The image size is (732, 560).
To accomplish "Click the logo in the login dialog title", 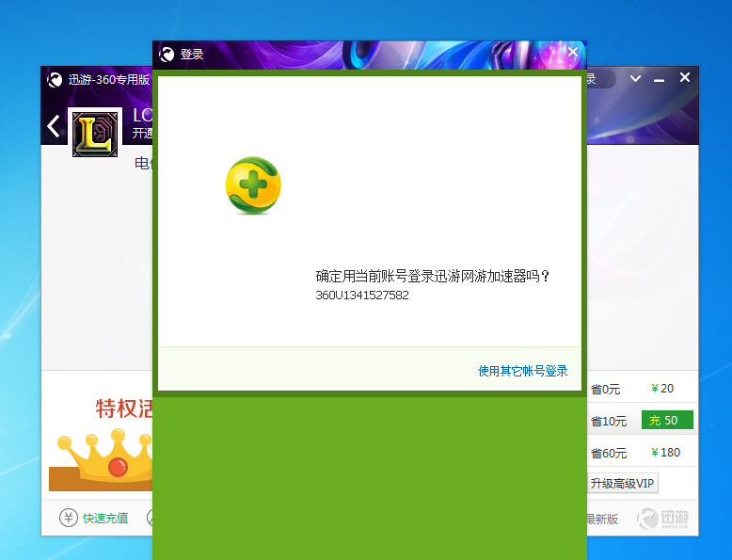I will pyautogui.click(x=167, y=55).
